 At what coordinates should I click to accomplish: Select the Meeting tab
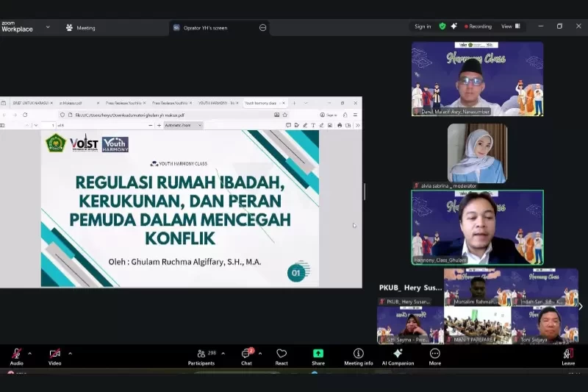click(x=81, y=28)
